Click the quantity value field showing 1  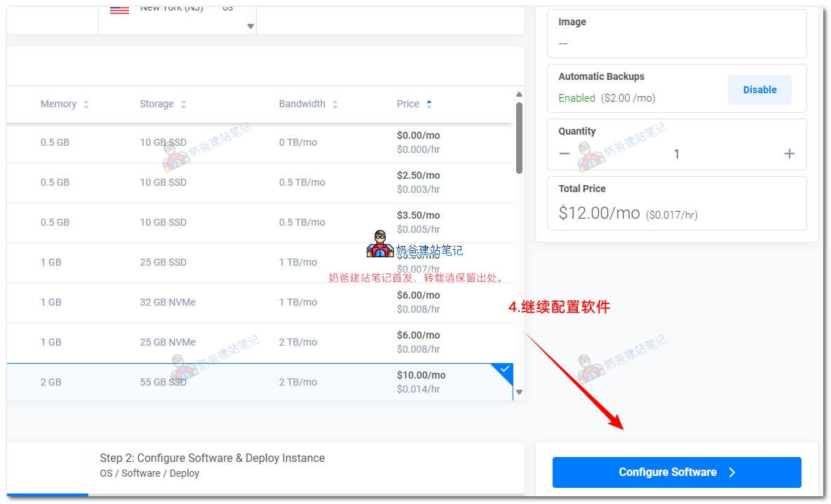click(676, 154)
